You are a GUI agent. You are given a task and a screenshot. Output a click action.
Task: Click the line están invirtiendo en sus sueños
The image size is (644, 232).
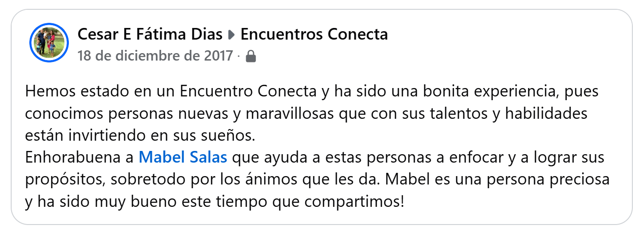pyautogui.click(x=141, y=136)
